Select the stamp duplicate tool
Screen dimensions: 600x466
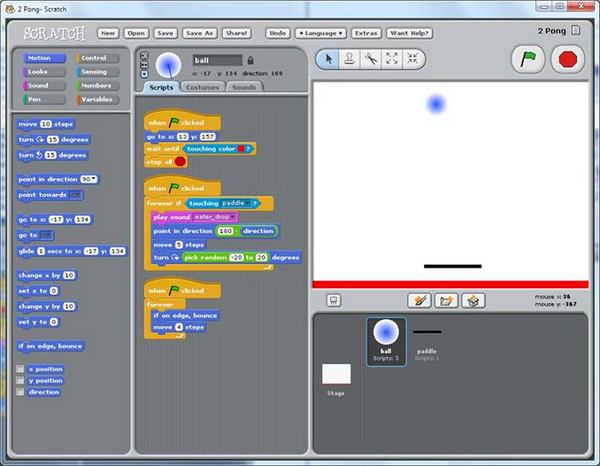click(349, 59)
